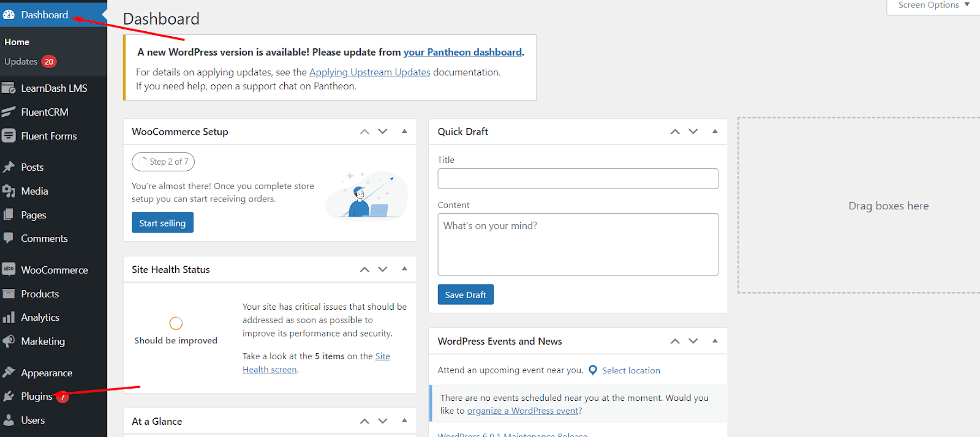Collapse the Quick Draft panel

[x=715, y=131]
